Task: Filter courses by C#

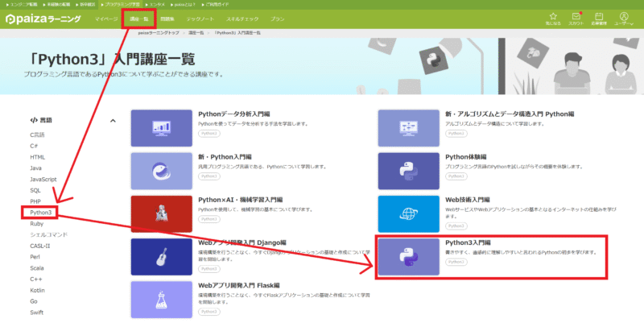Action: [34, 146]
